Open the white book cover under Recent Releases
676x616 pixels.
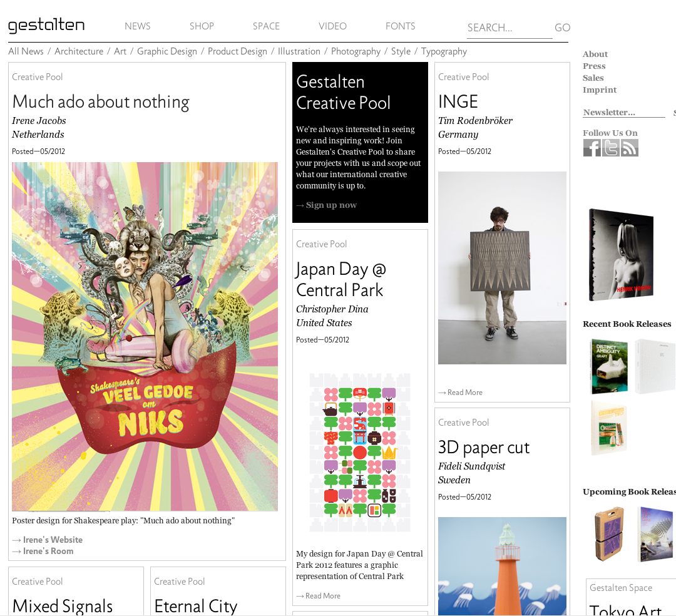pyautogui.click(x=655, y=366)
